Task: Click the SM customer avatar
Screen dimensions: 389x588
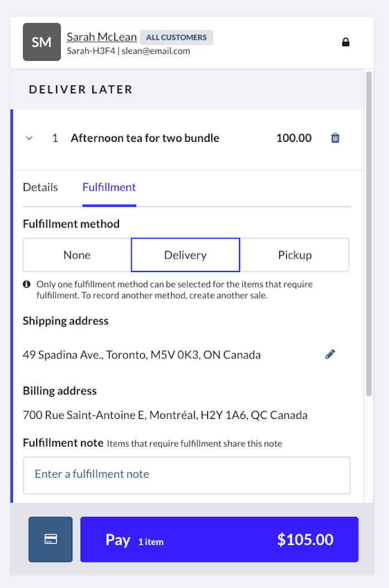Action: (42, 42)
